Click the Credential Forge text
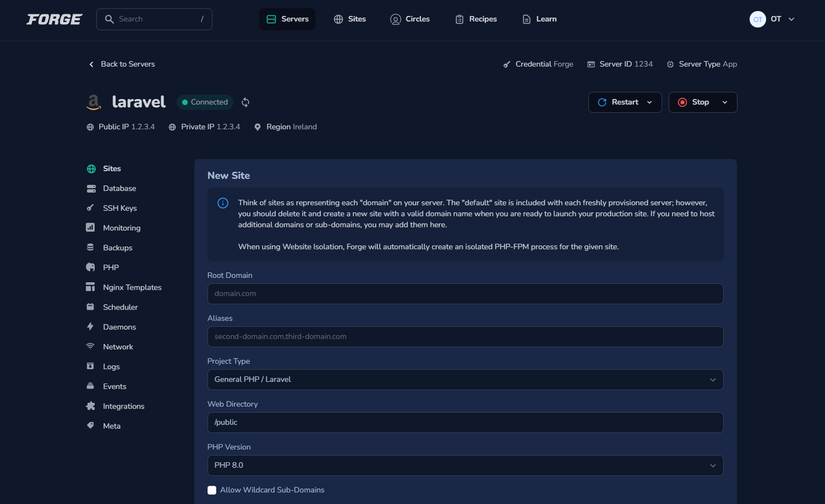Screen dimensions: 825x504 pos(544,64)
